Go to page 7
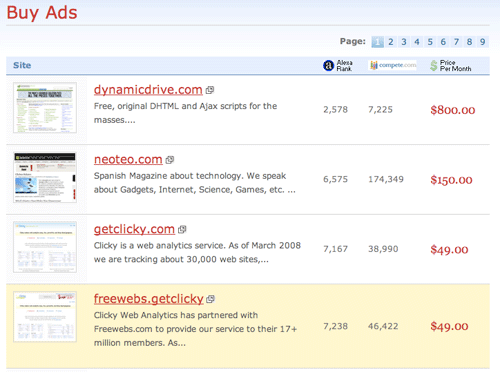 click(x=456, y=42)
